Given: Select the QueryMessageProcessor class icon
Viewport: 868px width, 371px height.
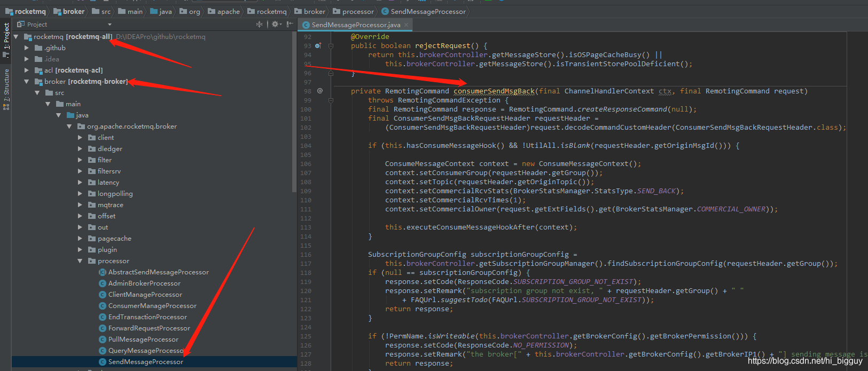Looking at the screenshot, I should click(103, 351).
